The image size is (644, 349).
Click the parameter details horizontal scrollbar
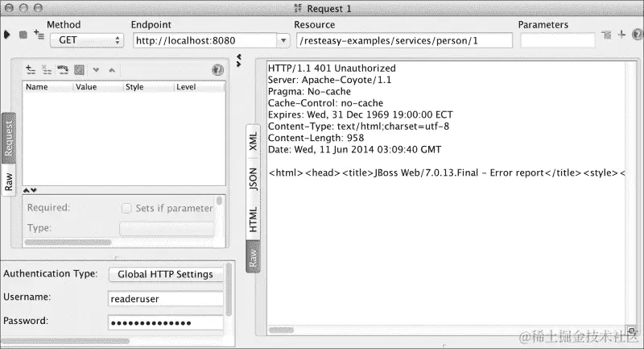click(x=68, y=242)
